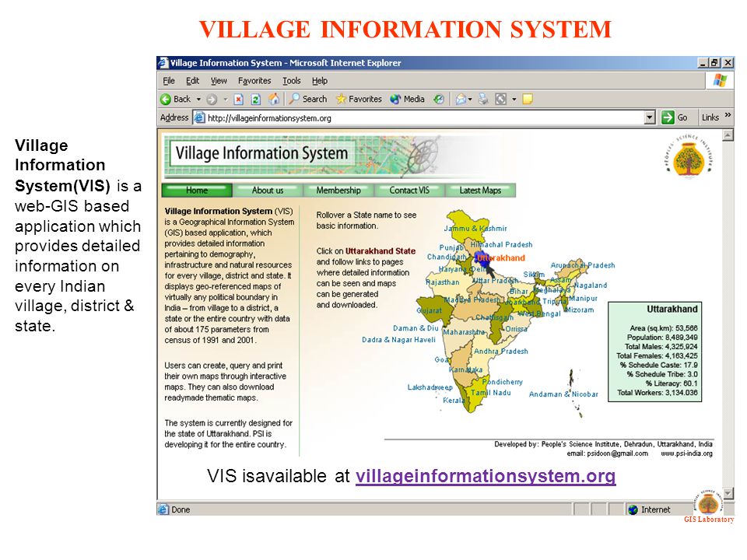Click Andaman & Nicobar label
The image size is (747, 560).
click(563, 394)
